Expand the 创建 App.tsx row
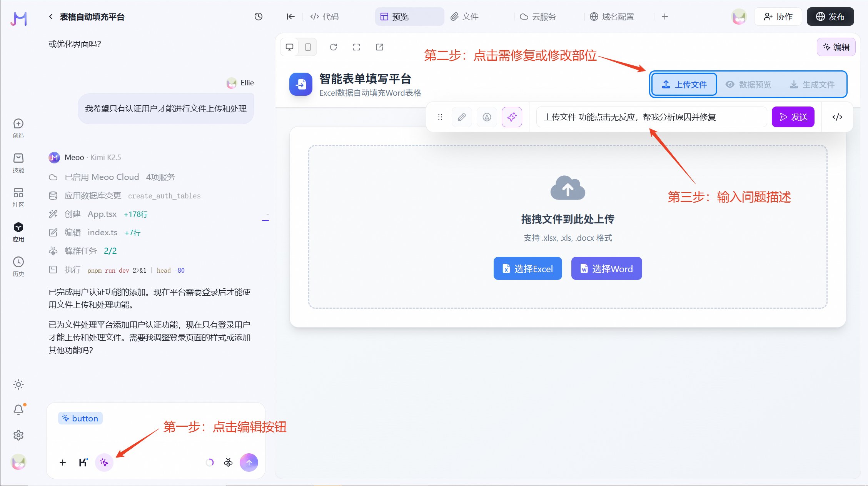Screen dimensions: 868x486 point(98,214)
